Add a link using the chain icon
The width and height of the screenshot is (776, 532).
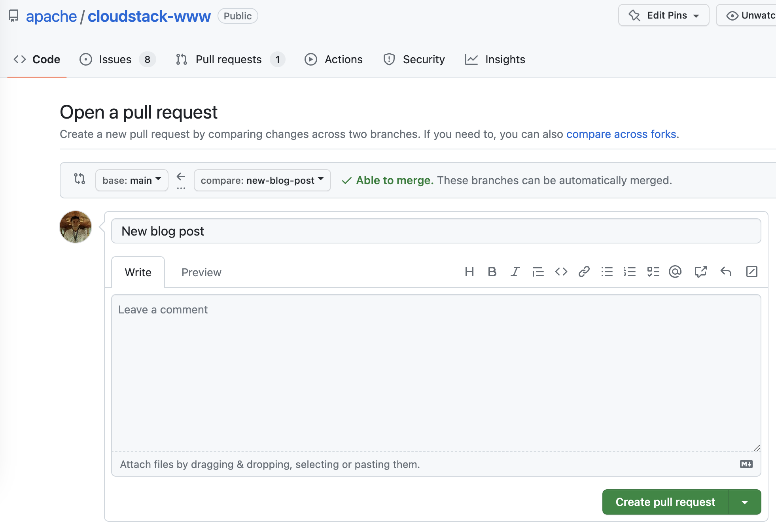click(584, 272)
